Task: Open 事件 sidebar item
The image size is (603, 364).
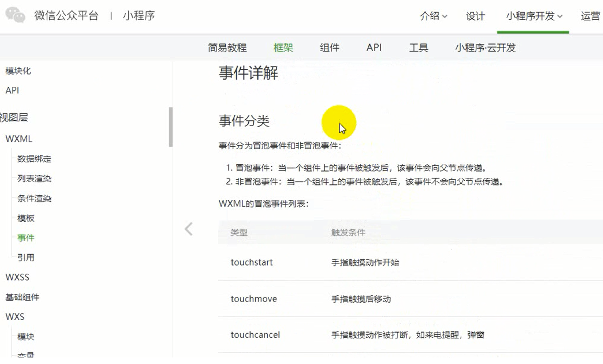Action: pyautogui.click(x=26, y=238)
